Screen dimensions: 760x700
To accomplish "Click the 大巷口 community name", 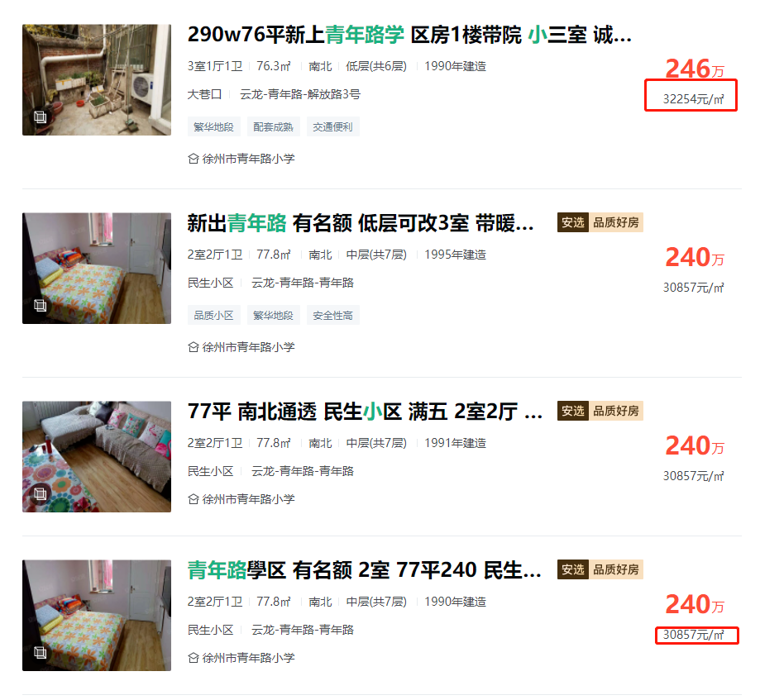I will (204, 94).
